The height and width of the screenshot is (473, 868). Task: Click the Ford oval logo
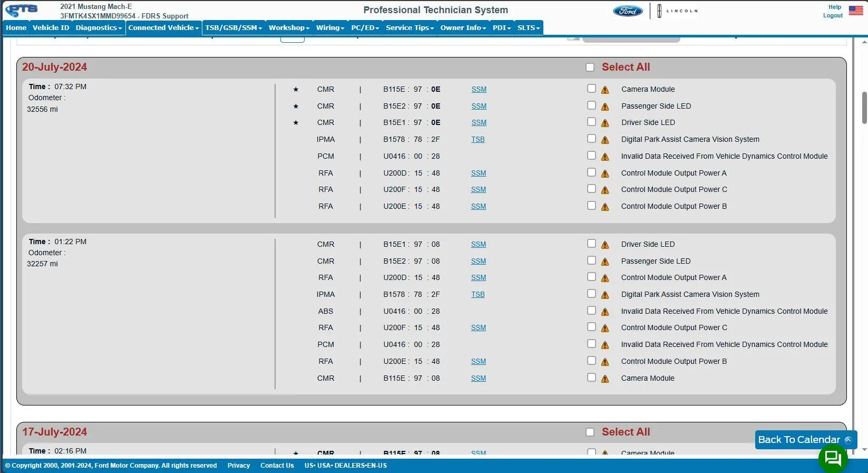point(628,11)
